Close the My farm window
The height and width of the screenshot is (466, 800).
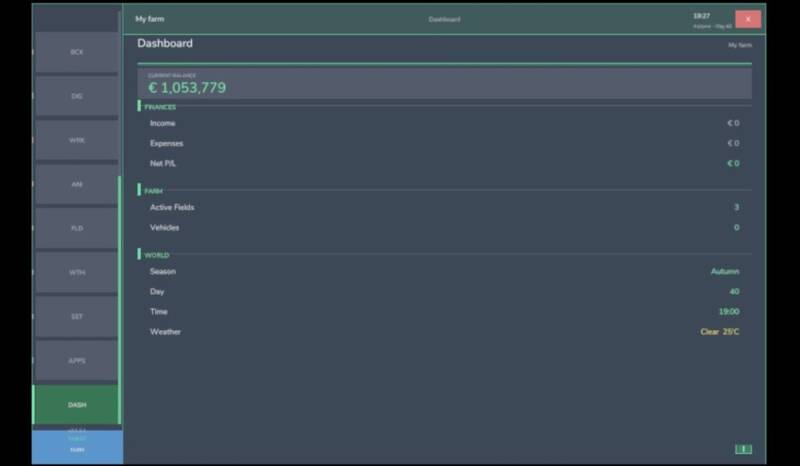pos(748,19)
